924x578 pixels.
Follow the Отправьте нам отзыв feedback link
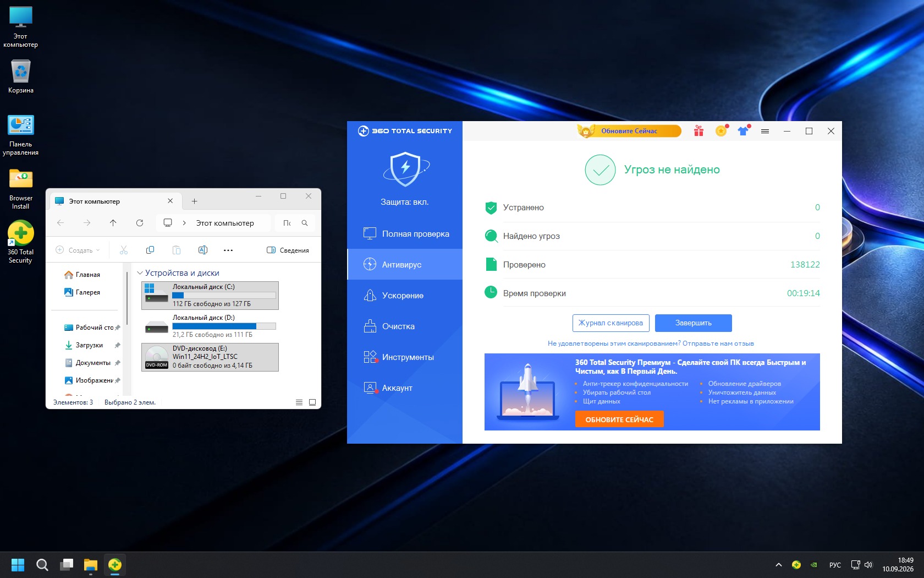click(x=718, y=343)
